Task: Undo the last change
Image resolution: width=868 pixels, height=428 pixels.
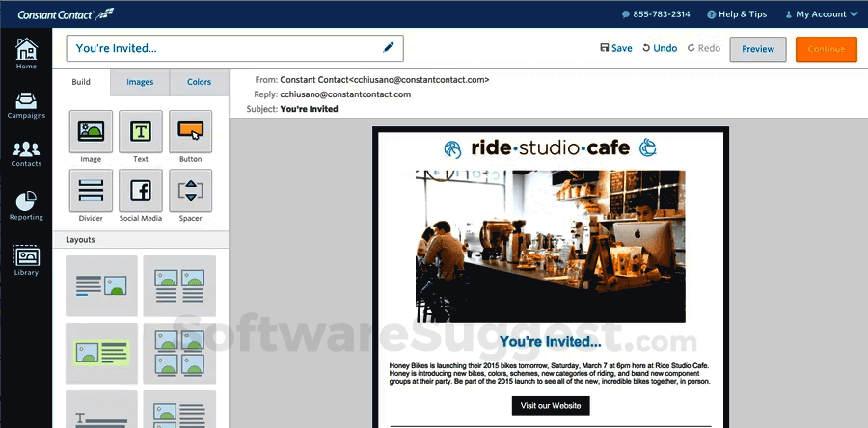Action: (x=660, y=48)
